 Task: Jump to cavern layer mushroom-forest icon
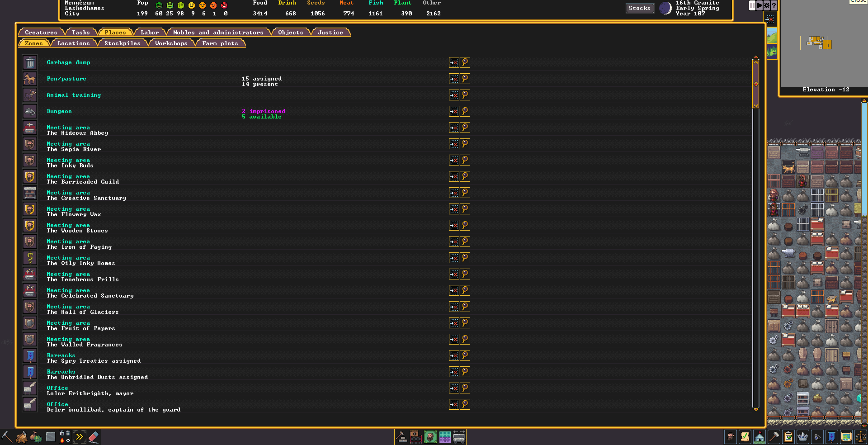tap(772, 52)
